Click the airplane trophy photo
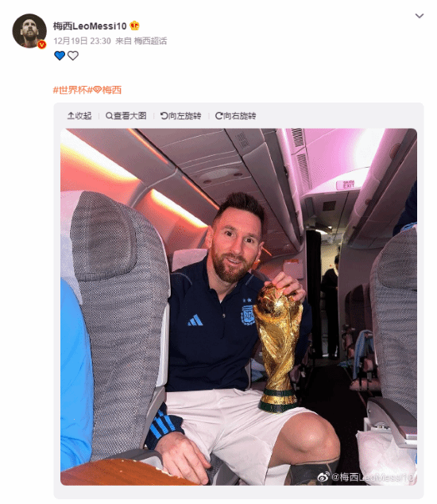The width and height of the screenshot is (437, 504). click(238, 307)
